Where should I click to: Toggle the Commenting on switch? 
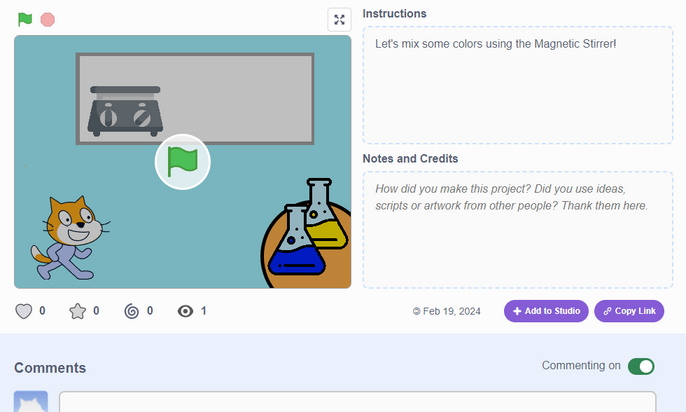(x=641, y=367)
